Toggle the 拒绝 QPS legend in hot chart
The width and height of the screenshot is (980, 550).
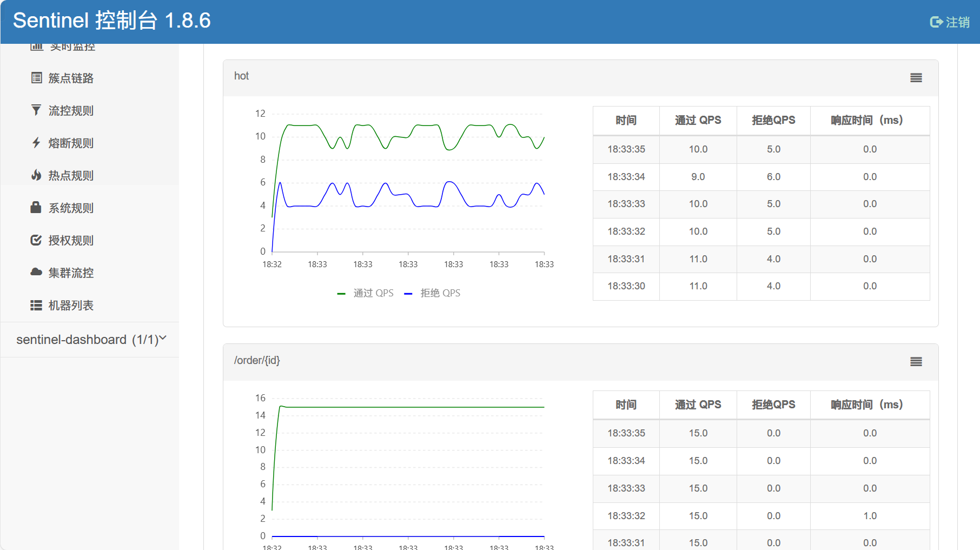(440, 293)
